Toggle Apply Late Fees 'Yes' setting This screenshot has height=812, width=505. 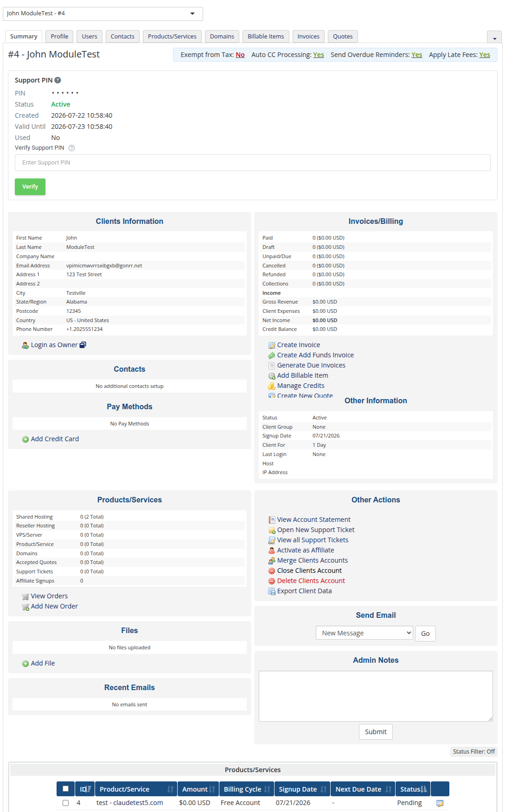point(485,55)
